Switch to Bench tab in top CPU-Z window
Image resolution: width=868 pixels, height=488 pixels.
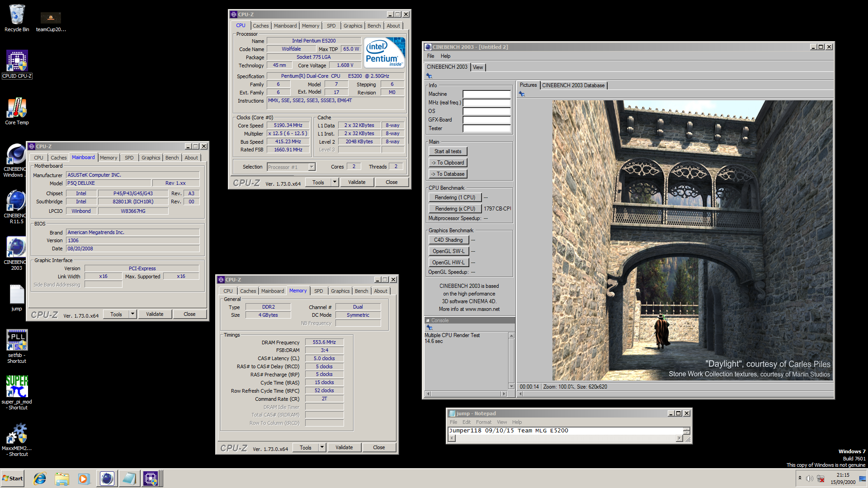pos(374,26)
